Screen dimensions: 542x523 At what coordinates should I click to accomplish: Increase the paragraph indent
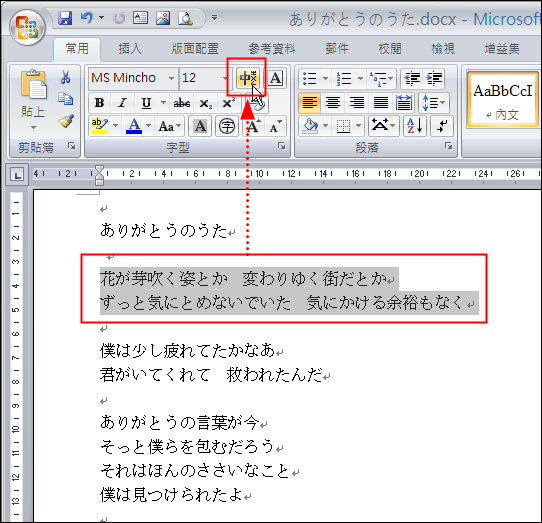434,78
